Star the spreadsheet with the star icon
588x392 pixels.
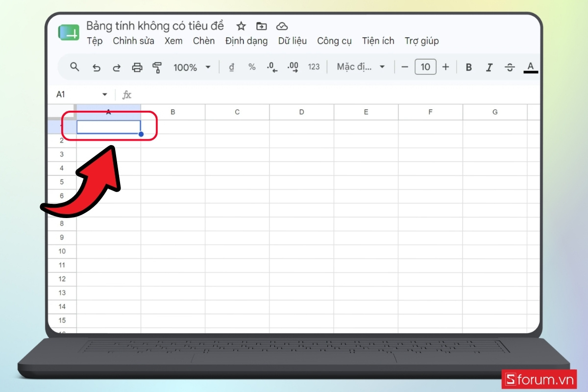click(x=241, y=26)
